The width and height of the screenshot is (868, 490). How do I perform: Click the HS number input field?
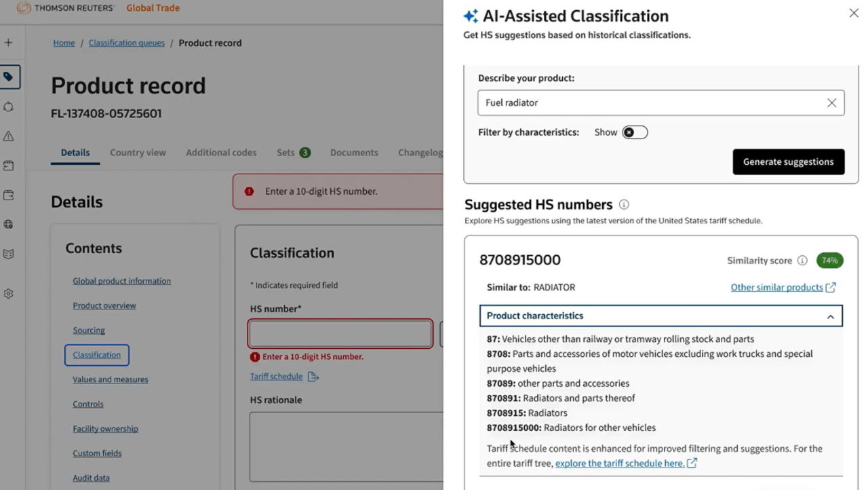tap(339, 333)
